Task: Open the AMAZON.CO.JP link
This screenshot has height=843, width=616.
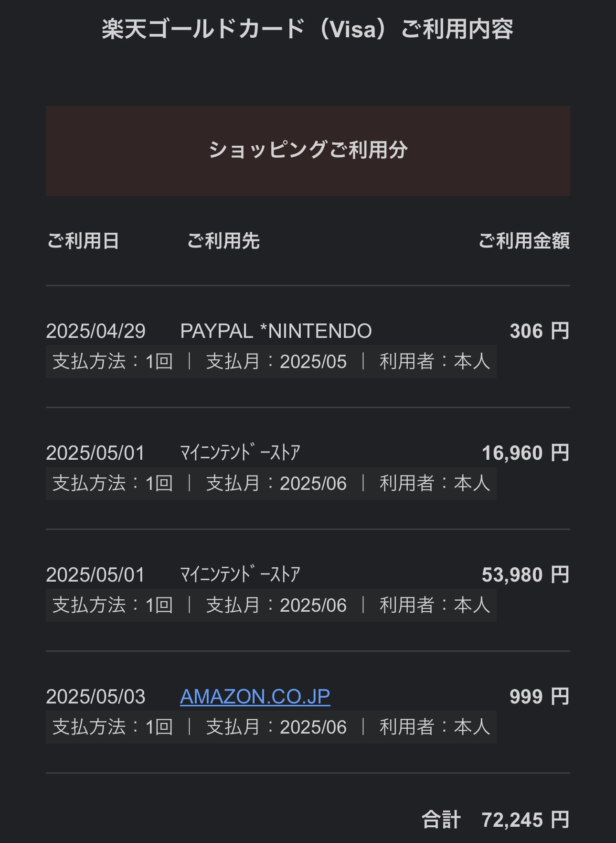Action: point(255,697)
